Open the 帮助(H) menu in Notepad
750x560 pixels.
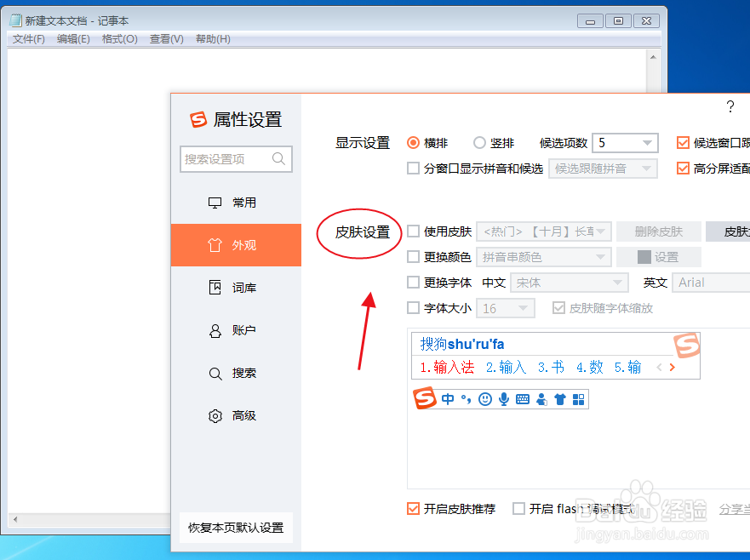(213, 39)
